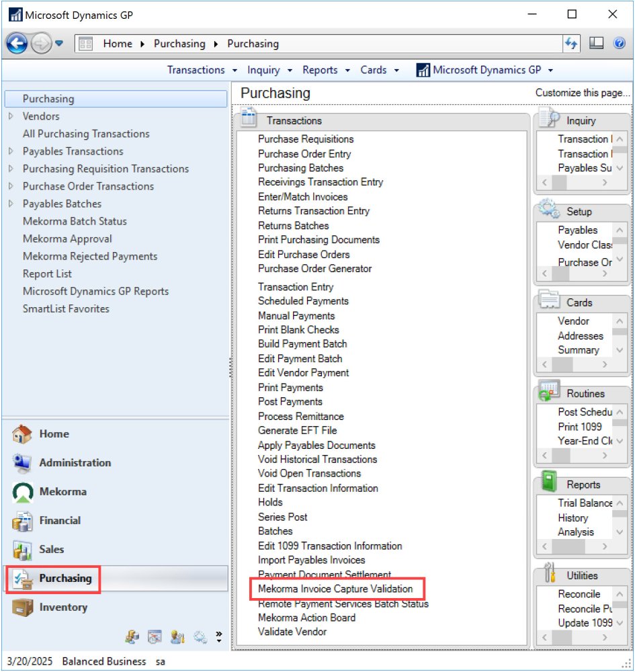635x672 pixels.
Task: Click the layout pane icon in toolbar
Action: 596,43
